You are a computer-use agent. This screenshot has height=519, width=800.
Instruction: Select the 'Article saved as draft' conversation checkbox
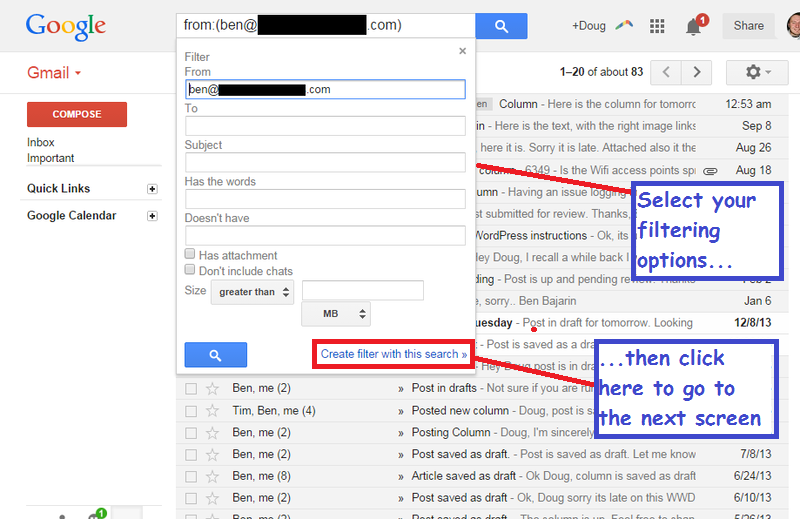[x=191, y=477]
